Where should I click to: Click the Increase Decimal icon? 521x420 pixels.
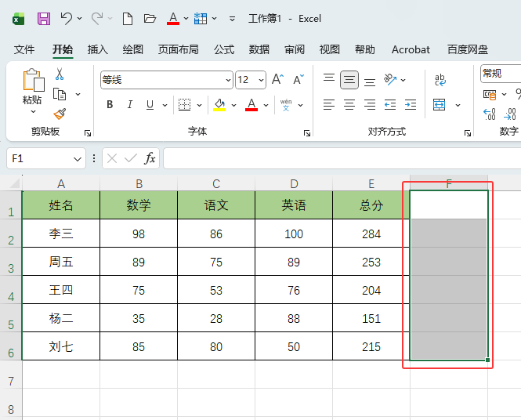tap(490, 114)
